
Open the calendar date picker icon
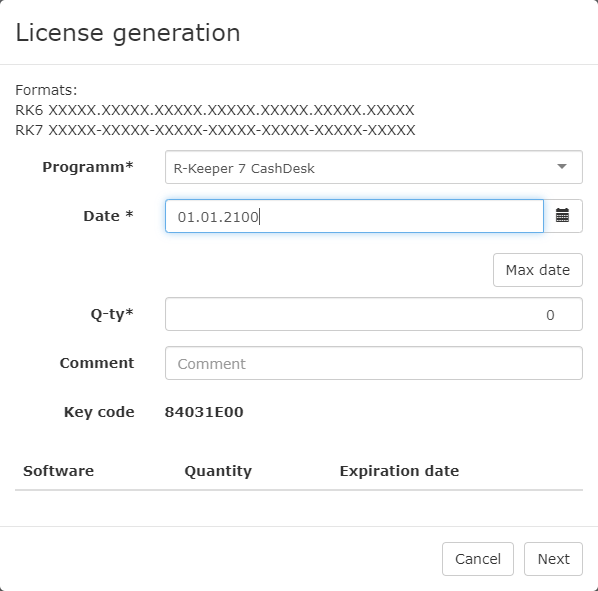(563, 216)
